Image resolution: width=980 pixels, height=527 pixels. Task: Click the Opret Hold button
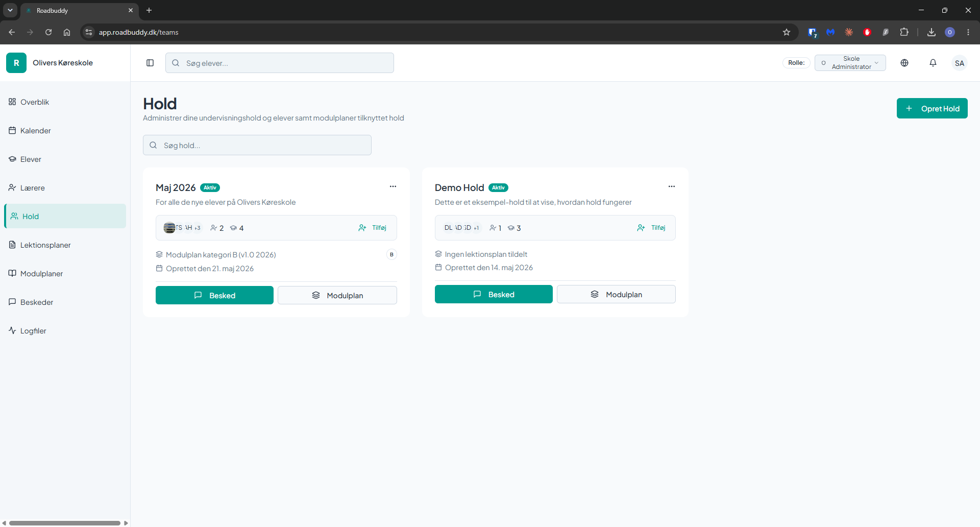932,108
